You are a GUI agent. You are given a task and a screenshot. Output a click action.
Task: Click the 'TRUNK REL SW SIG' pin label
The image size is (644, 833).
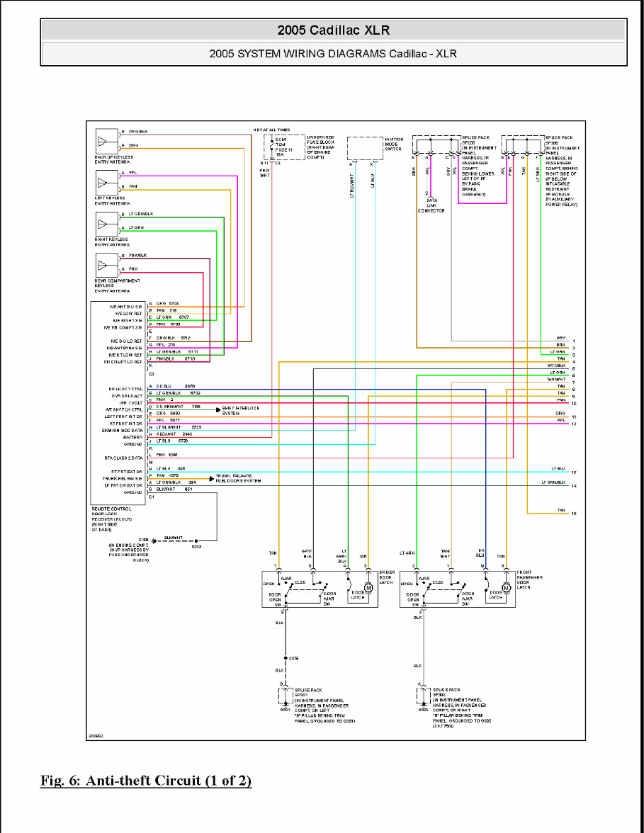(x=122, y=479)
